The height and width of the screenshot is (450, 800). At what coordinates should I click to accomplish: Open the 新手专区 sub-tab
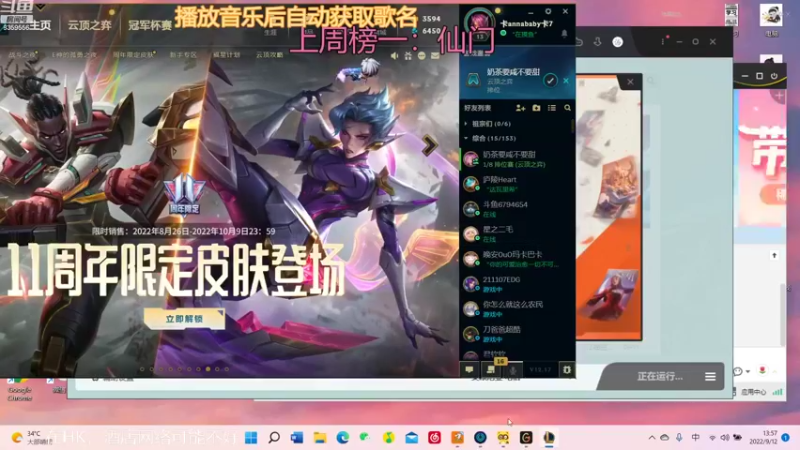pyautogui.click(x=183, y=55)
